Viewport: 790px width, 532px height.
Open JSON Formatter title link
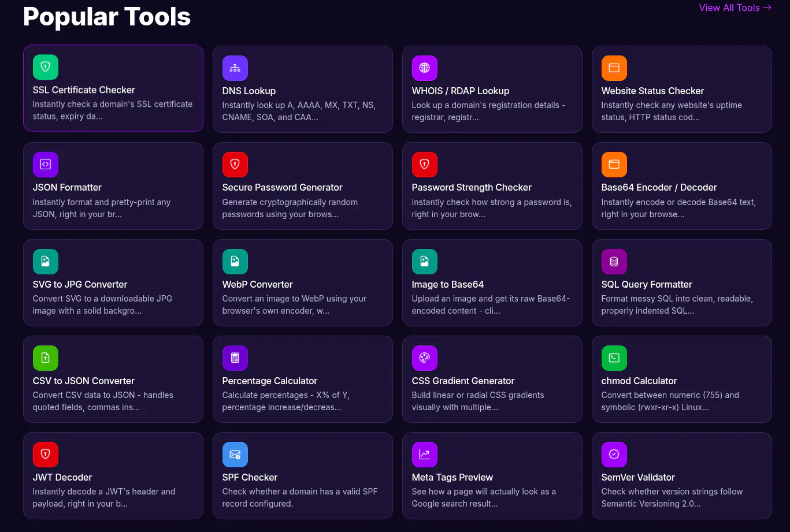pos(67,187)
